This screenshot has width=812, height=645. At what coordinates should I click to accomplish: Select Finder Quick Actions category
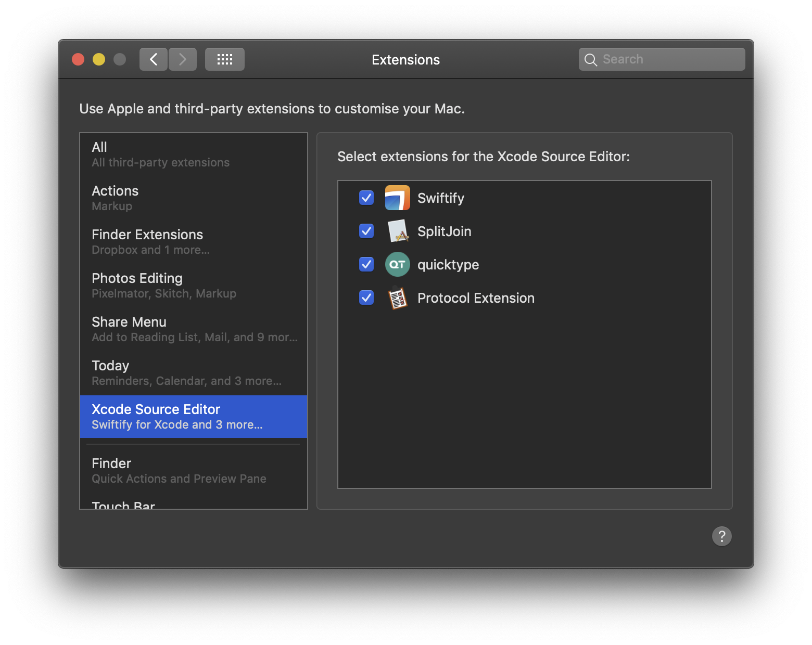(194, 471)
